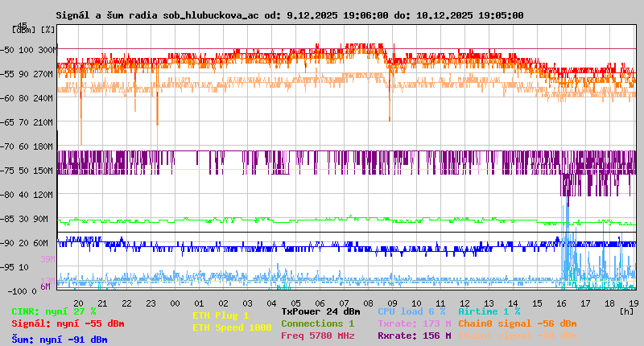Select the start date '9.12.2025 19:06:00' in title
The height and width of the screenshot is (346, 644).
[x=337, y=15]
